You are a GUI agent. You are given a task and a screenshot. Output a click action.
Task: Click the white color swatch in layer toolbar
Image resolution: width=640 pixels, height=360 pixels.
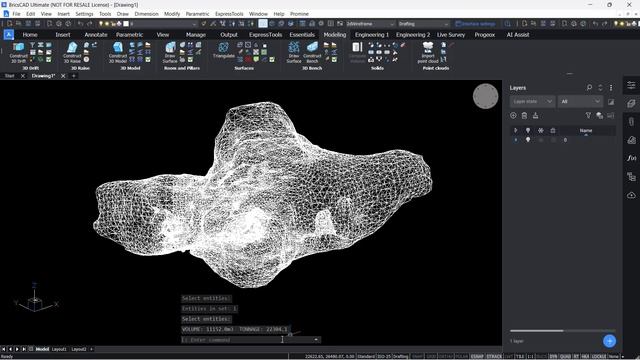[126, 24]
